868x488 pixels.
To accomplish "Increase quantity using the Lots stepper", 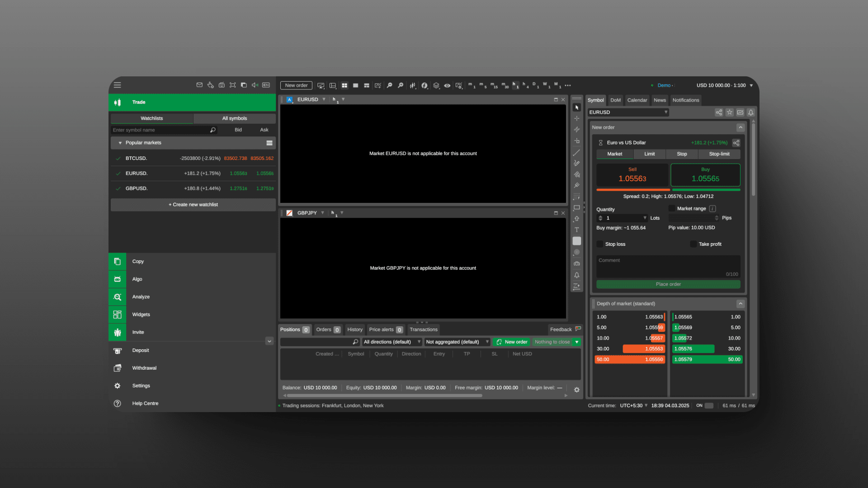I will (601, 216).
